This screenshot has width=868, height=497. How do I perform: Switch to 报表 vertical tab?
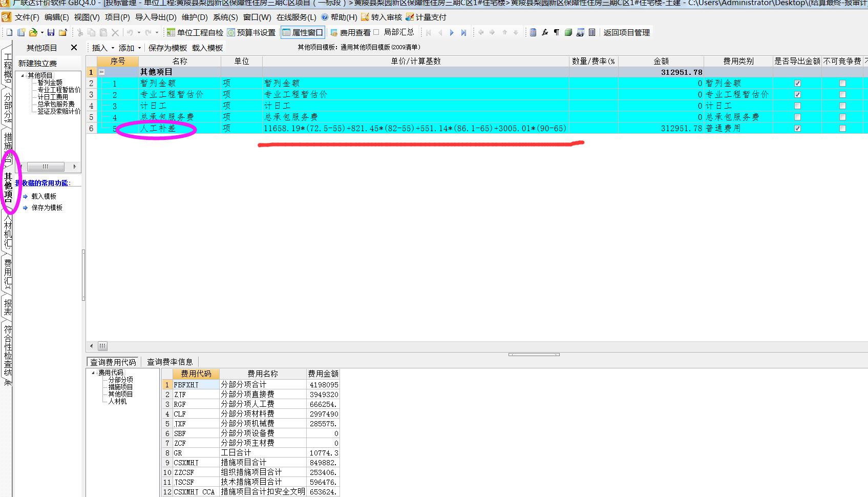pos(8,307)
